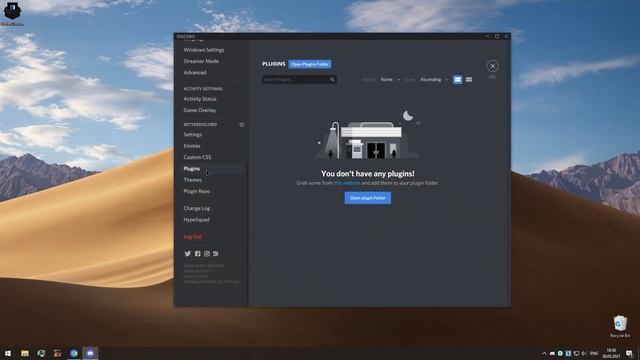Show hidden system tray icons
This screenshot has width=640, height=360.
(544, 353)
